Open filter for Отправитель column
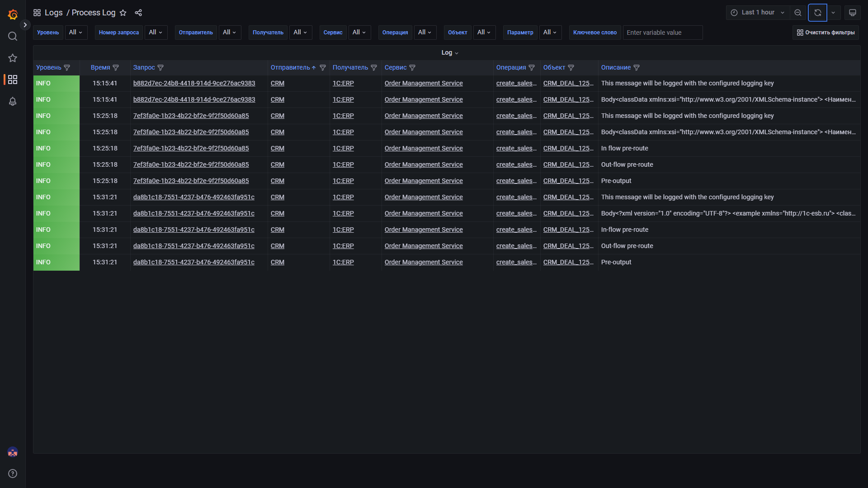Screen dimensions: 868x488 [323, 68]
